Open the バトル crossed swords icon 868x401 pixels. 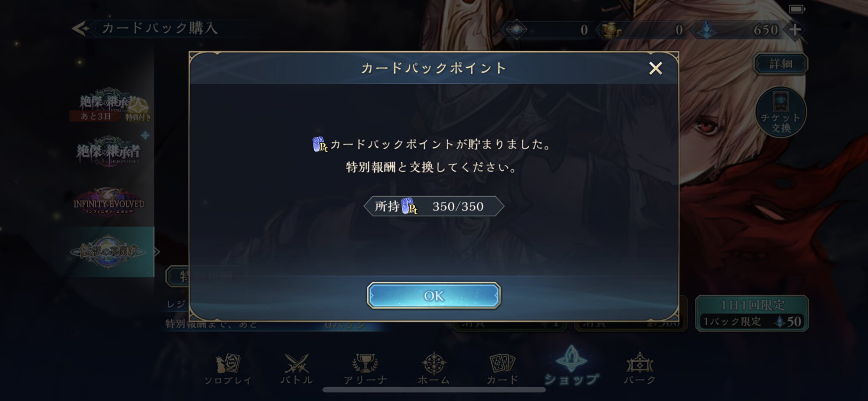point(296,369)
